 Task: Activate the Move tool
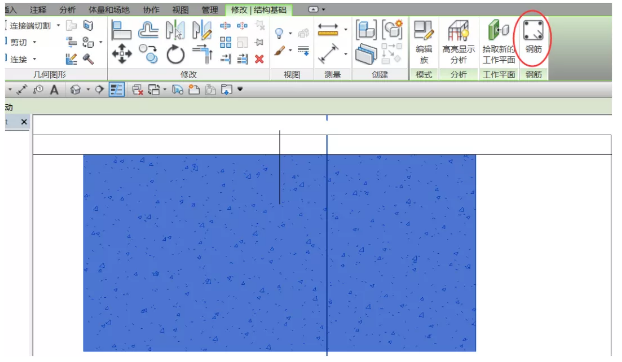[x=122, y=54]
